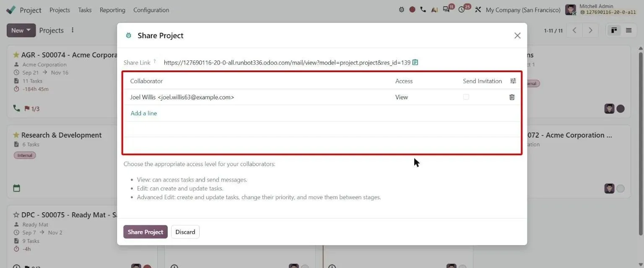Open the collaborator table column options icon

point(513,81)
